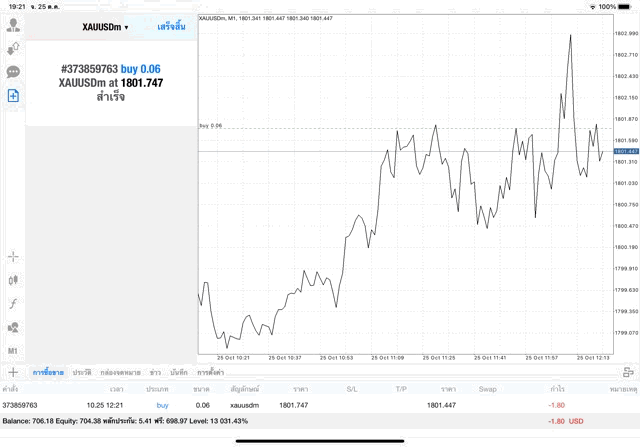The image size is (640, 447).
Task: Switch to the ประวัติ tab
Action: tap(82, 372)
